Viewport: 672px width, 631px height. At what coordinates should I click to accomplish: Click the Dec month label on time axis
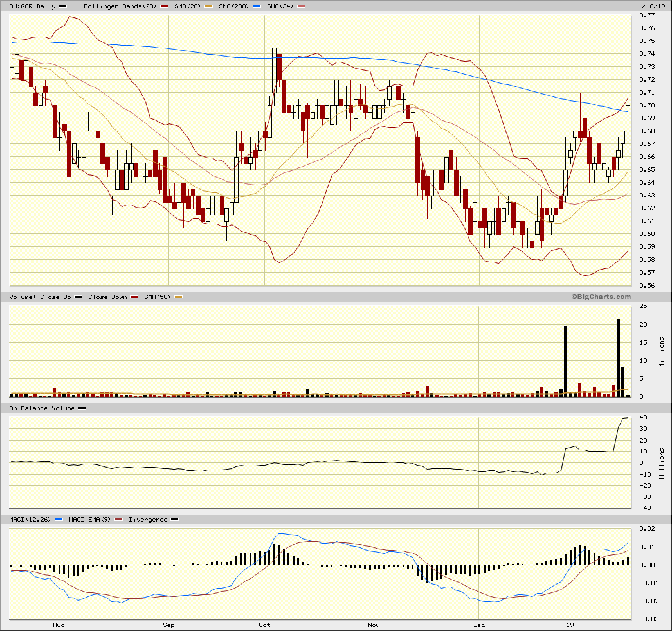(x=479, y=625)
